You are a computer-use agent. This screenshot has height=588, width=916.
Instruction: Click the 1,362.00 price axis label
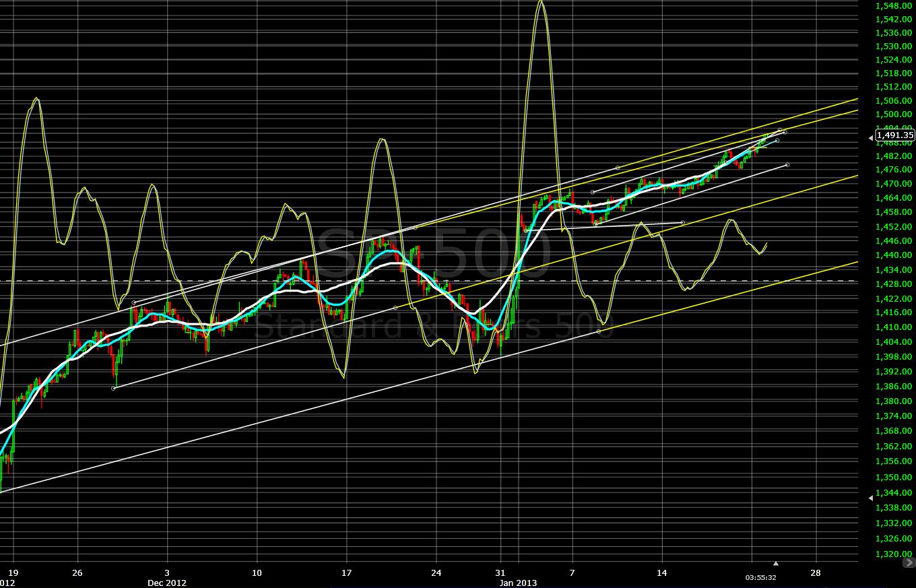(893, 446)
